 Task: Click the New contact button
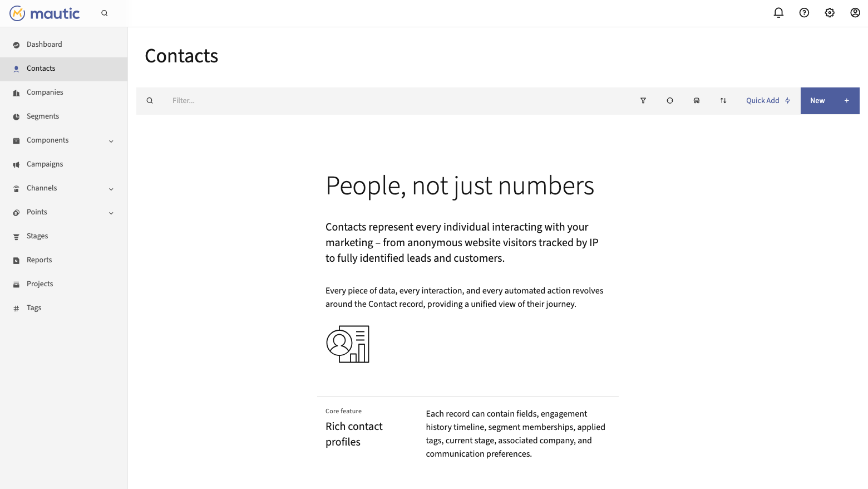[830, 101]
